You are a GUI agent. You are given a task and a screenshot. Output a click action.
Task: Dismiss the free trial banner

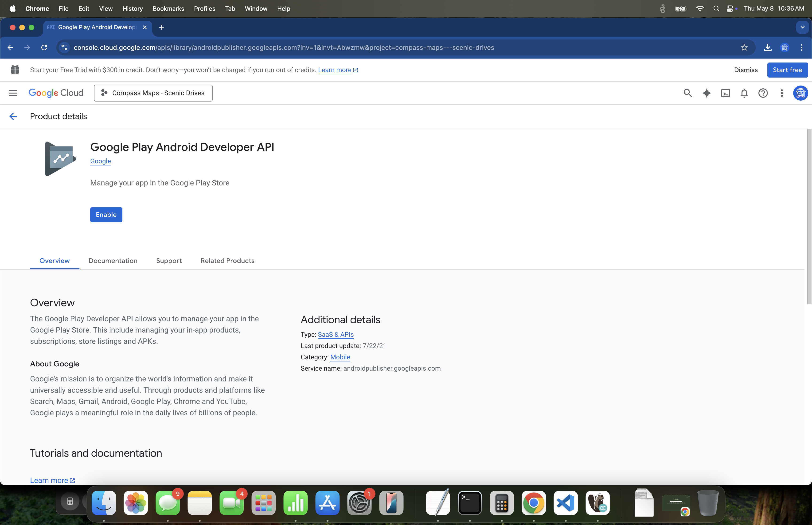746,70
